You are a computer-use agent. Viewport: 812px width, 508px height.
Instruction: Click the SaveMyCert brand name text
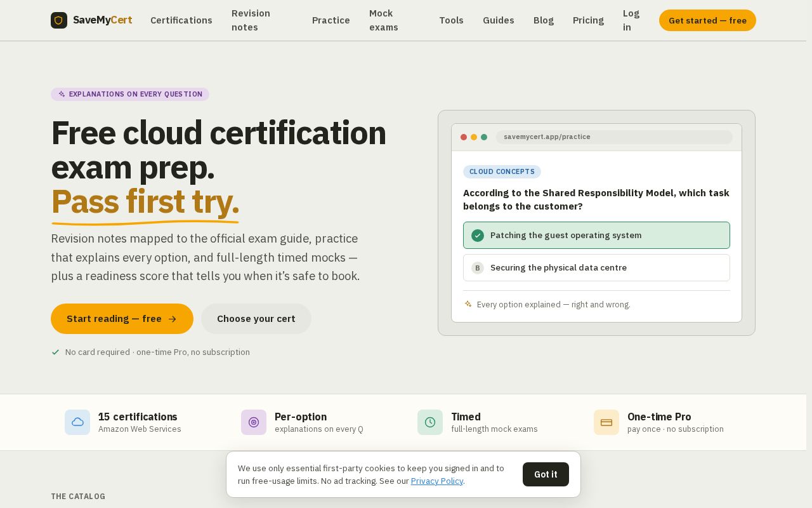pyautogui.click(x=103, y=20)
